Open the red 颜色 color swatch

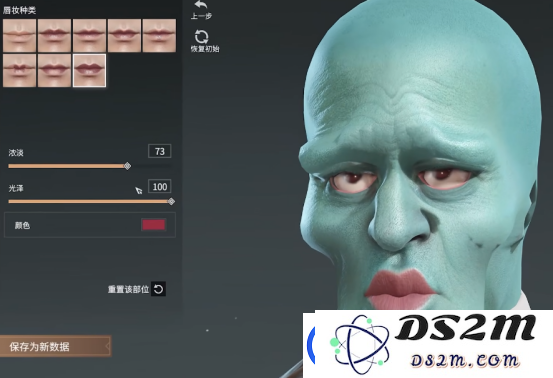pyautogui.click(x=153, y=225)
